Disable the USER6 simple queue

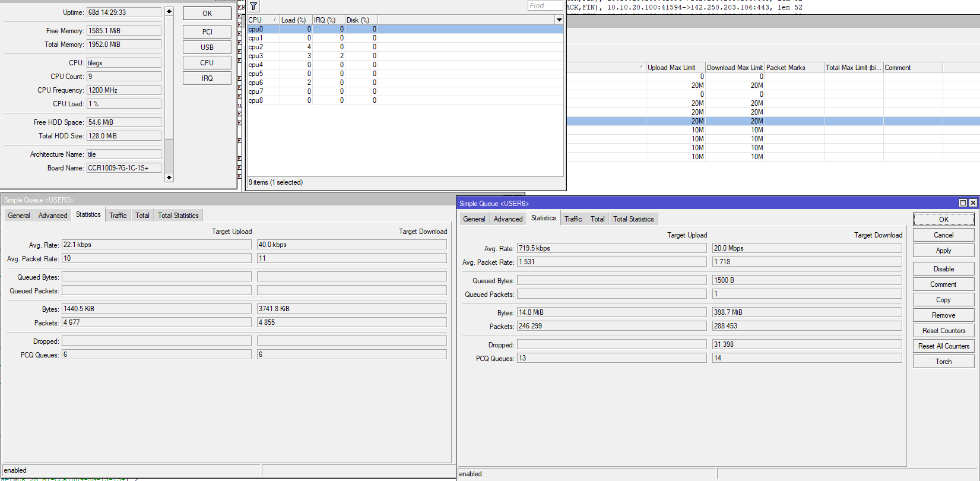pyautogui.click(x=943, y=269)
